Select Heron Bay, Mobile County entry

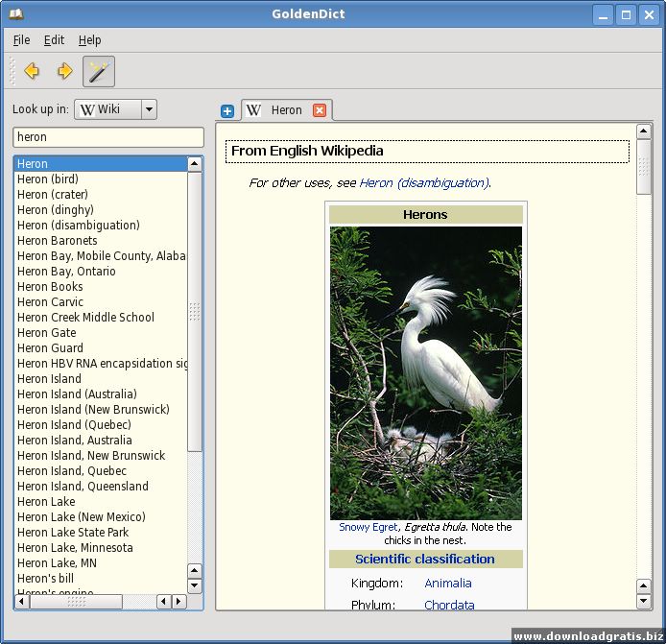[101, 255]
